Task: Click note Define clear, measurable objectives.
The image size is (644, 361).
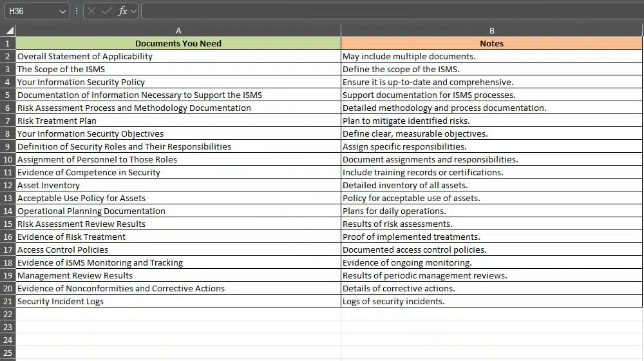Action: 491,133
